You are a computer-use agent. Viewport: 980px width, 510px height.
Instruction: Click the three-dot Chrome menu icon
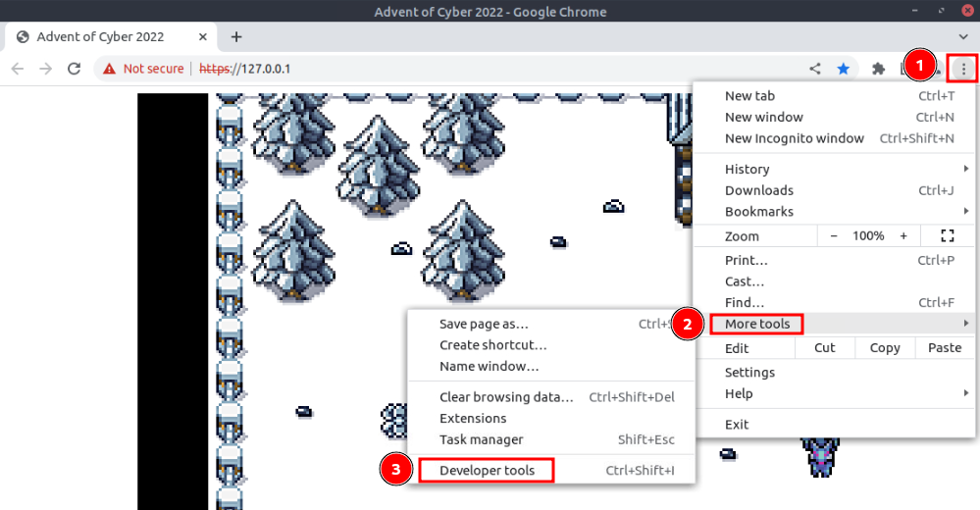964,69
